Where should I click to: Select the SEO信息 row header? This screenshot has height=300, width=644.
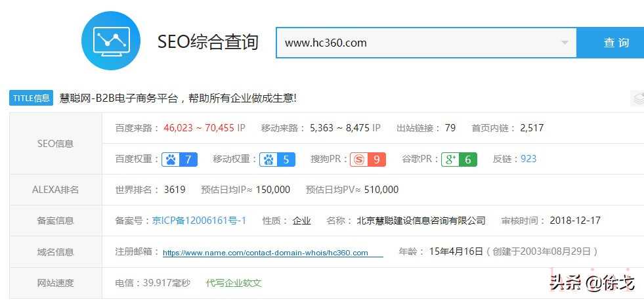(x=55, y=143)
